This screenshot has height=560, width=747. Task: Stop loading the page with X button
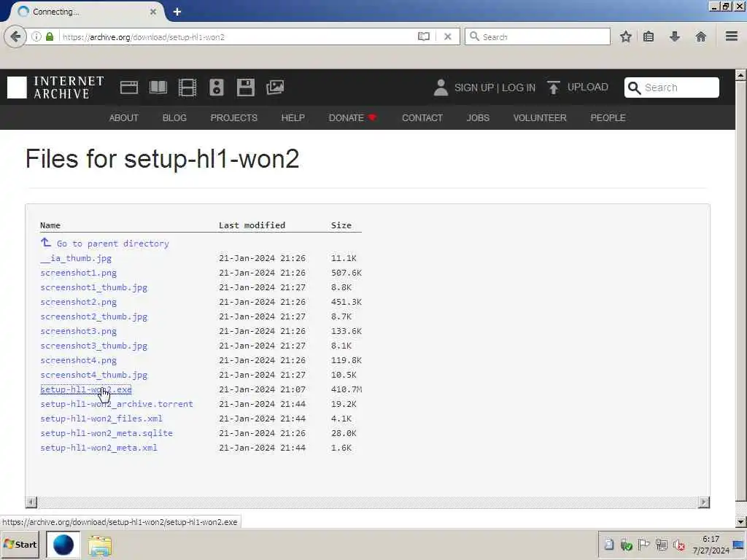[447, 36]
